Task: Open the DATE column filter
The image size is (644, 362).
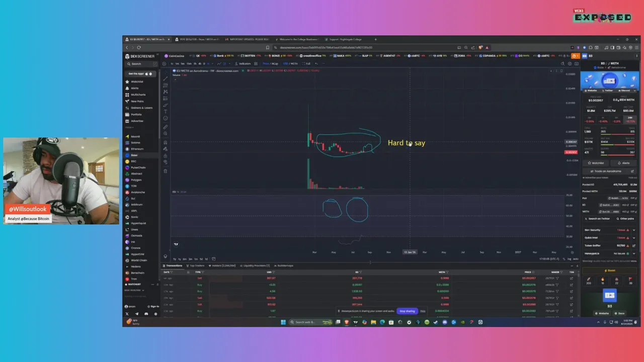Action: point(172,272)
